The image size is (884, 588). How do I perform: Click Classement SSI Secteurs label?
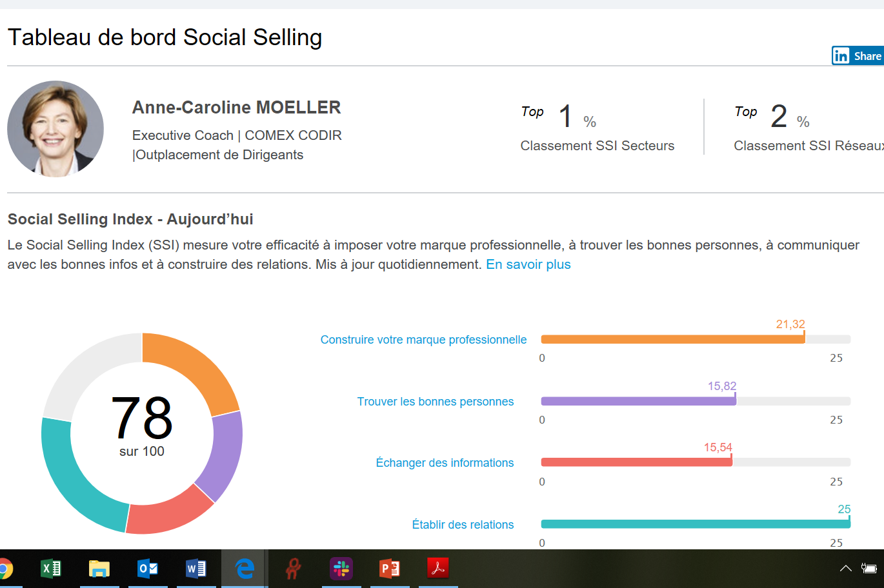598,146
